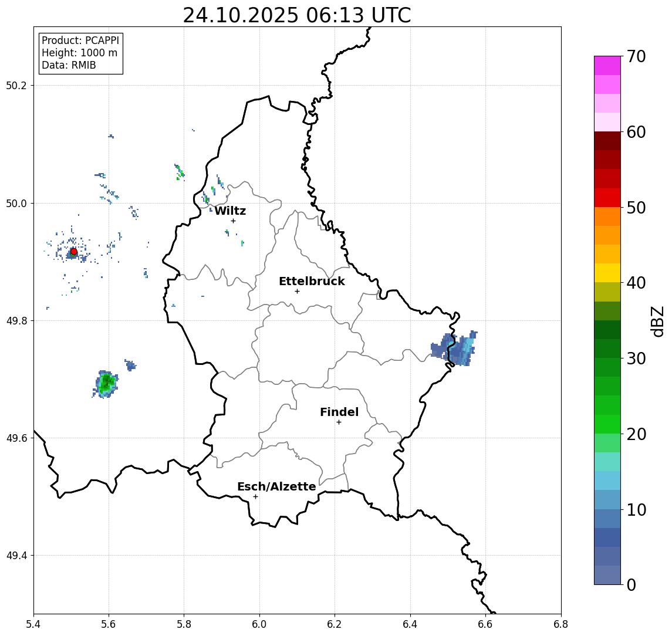Click the title 24.10.2025 06:13 UTC
The width and height of the screenshot is (672, 636).
[297, 15]
